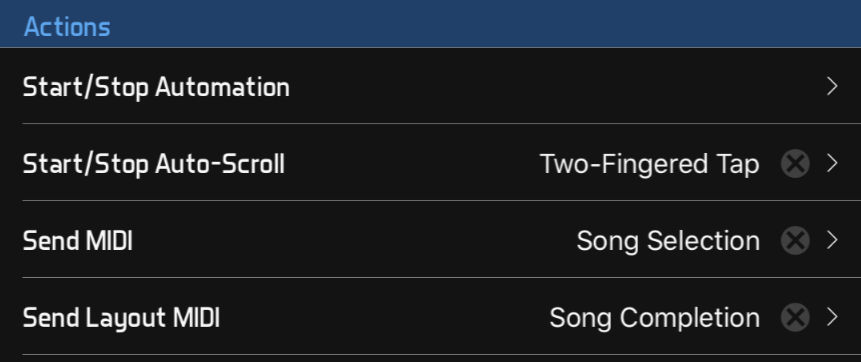Click the Two-Fingered Tap value text
Viewport: 861px width, 362px height.
coord(650,164)
